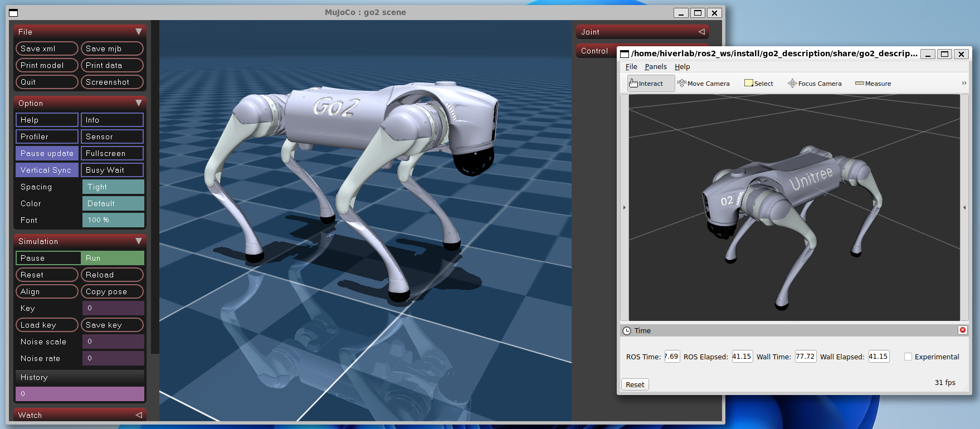Toggle Fullscreen mode

pos(113,153)
